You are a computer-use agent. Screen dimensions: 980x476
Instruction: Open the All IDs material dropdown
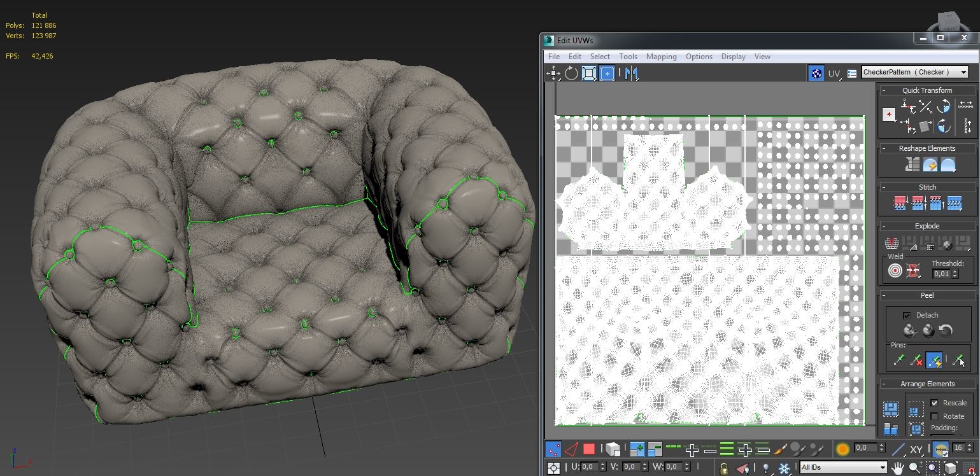point(844,468)
